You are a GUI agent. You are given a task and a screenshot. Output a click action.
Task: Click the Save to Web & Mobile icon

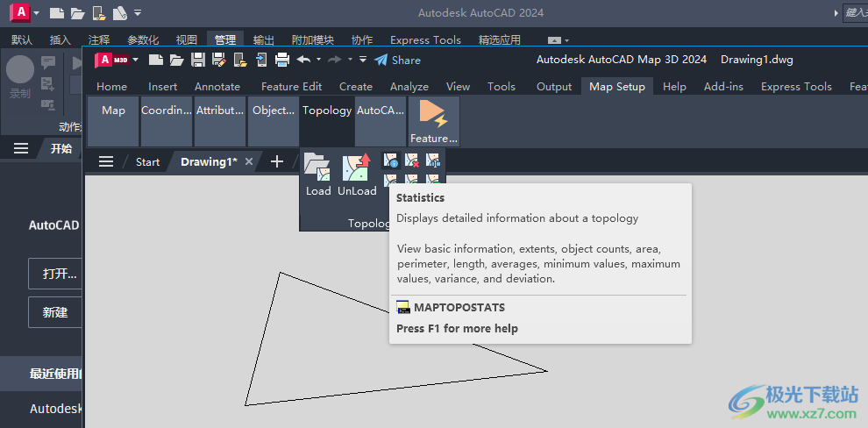coord(260,60)
